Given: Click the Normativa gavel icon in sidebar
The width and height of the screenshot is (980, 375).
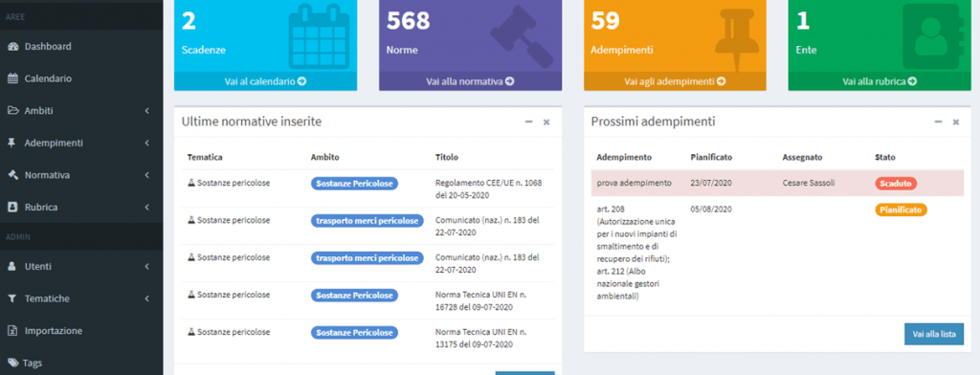Looking at the screenshot, I should (x=12, y=175).
